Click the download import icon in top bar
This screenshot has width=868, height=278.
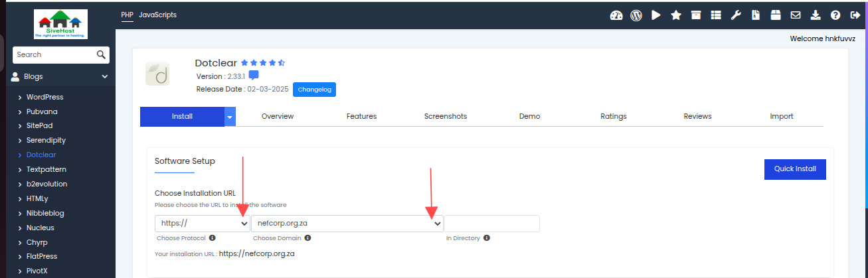click(816, 15)
